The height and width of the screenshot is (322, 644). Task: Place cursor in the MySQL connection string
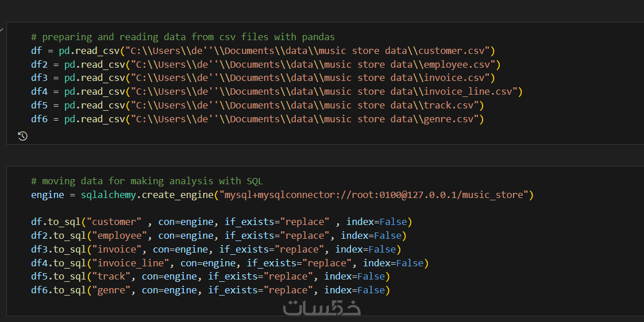373,195
